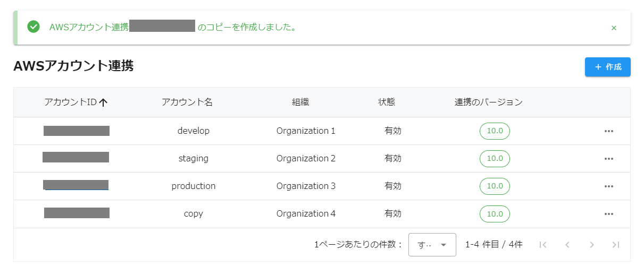Image resolution: width=644 pixels, height=275 pixels.
Task: Click the 1-4 件目 / 4件 pagination text
Action: tap(494, 245)
